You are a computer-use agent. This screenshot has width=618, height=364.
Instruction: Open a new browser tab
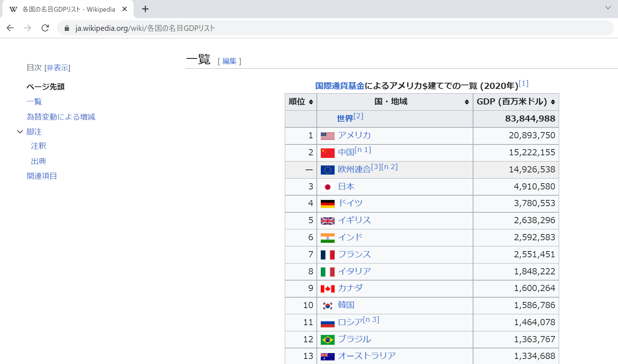pyautogui.click(x=145, y=9)
